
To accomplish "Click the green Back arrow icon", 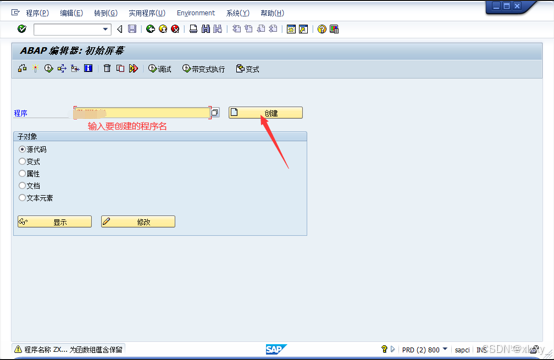I will click(151, 29).
